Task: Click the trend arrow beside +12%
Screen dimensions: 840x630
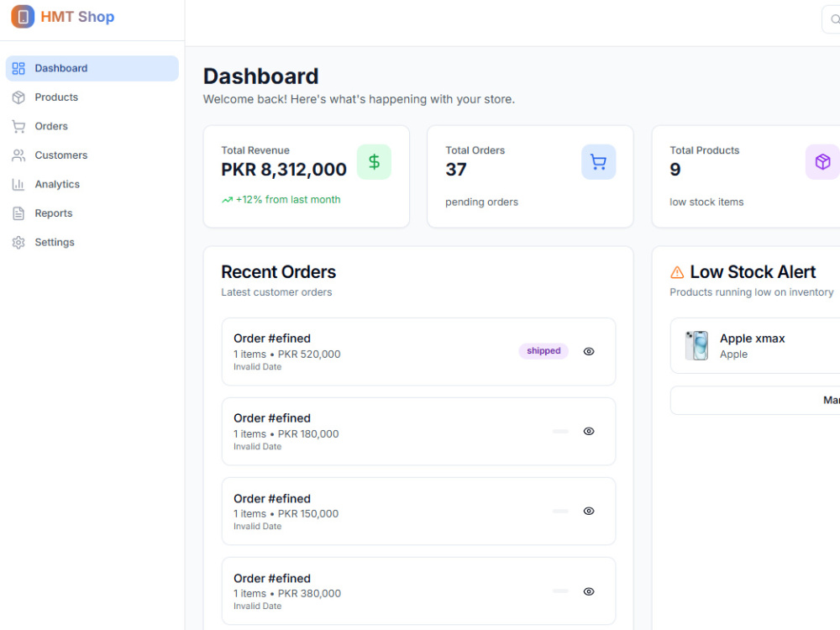Action: point(227,200)
